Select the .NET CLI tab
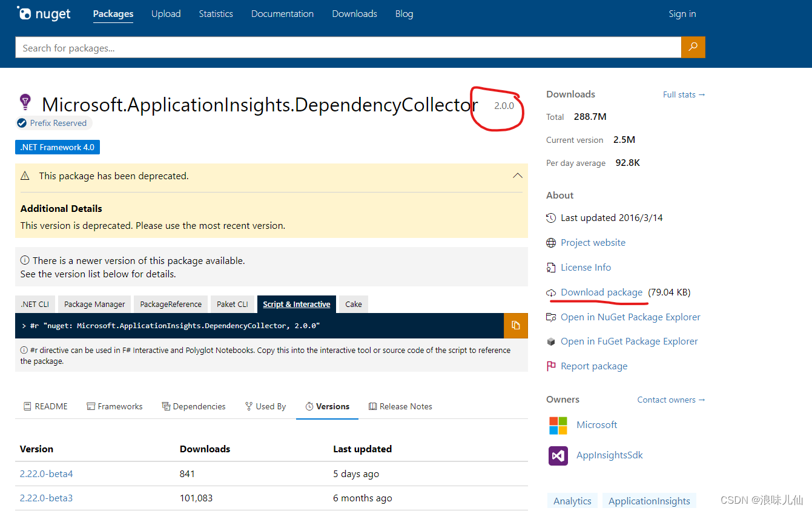812x511 pixels. (x=35, y=304)
